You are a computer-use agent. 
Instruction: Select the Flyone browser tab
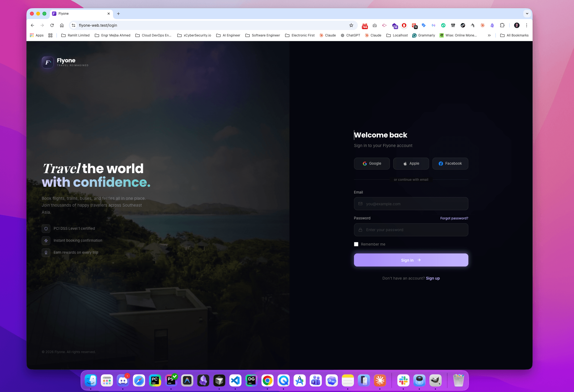pyautogui.click(x=81, y=14)
